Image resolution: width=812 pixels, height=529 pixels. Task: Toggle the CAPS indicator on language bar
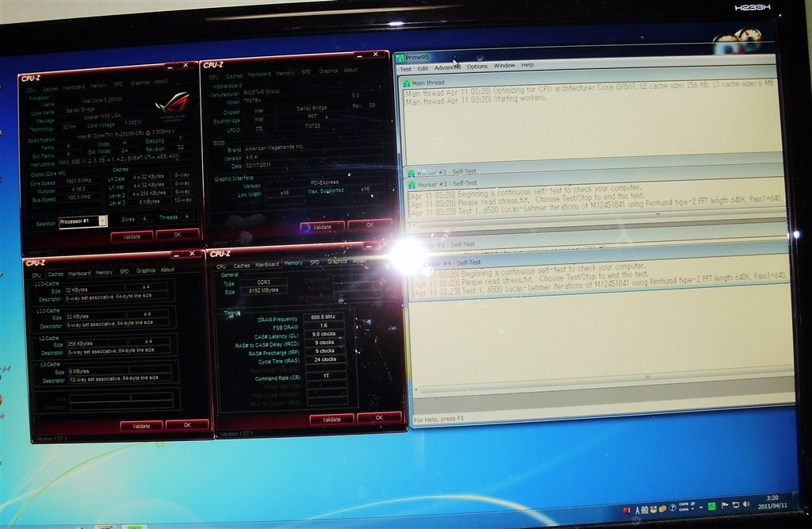(x=684, y=504)
